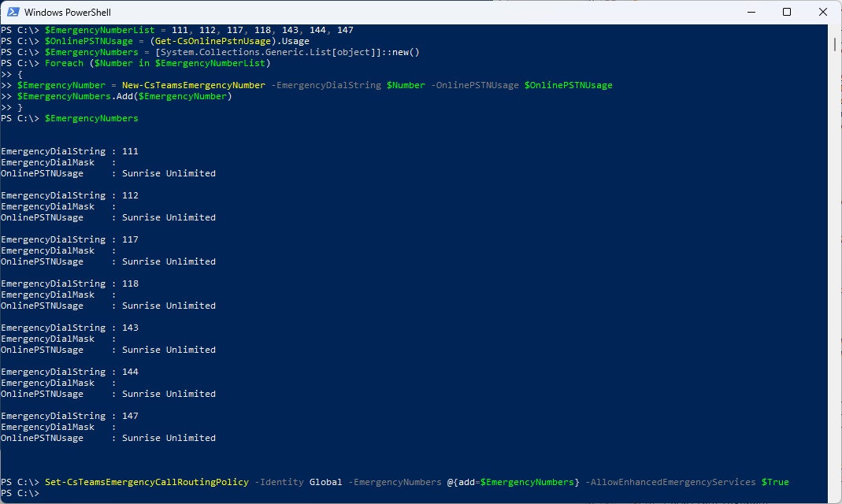
Task: Click output value 111 next to EmergencyDialString
Action: [x=130, y=151]
